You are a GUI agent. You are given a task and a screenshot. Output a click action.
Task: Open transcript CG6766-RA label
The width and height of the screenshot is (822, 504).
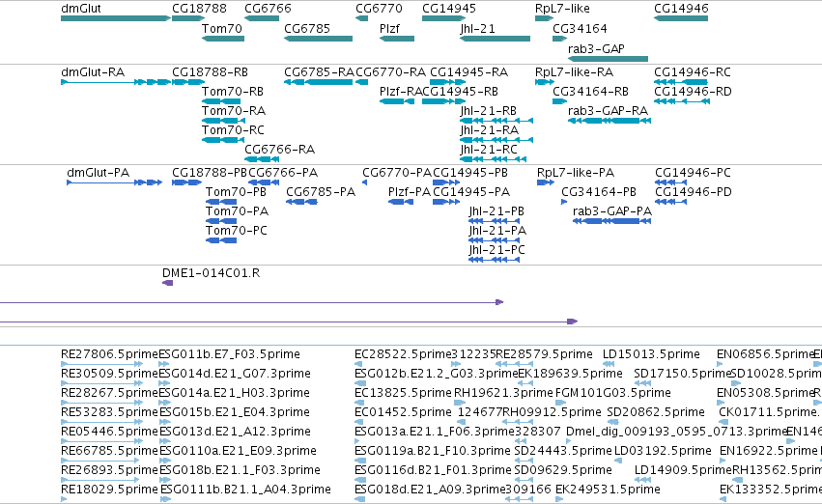279,150
